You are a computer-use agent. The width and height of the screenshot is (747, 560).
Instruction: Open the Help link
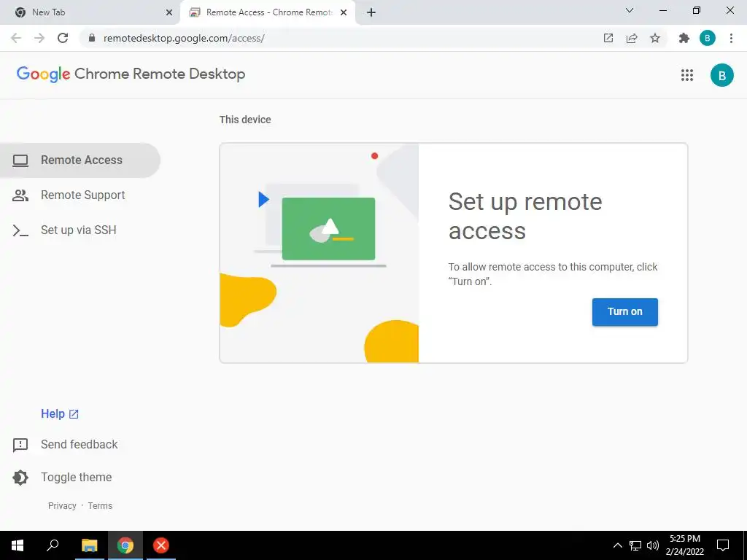[x=60, y=414]
